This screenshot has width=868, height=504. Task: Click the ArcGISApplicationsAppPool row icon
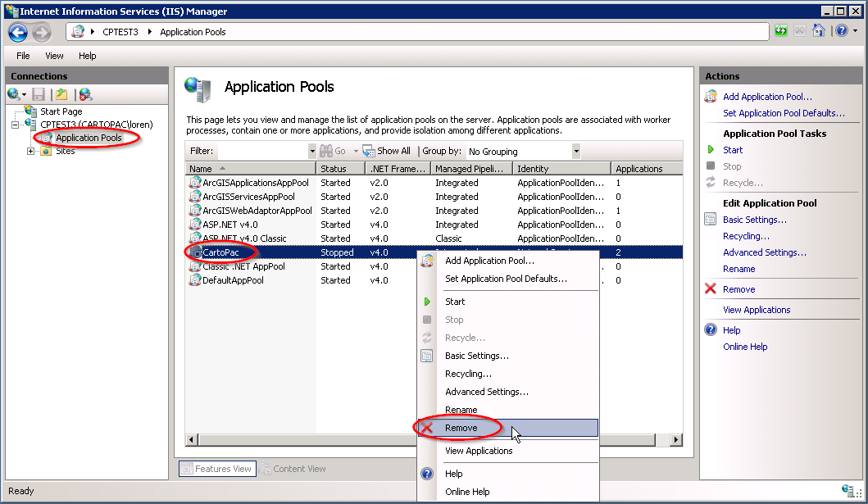(x=195, y=183)
